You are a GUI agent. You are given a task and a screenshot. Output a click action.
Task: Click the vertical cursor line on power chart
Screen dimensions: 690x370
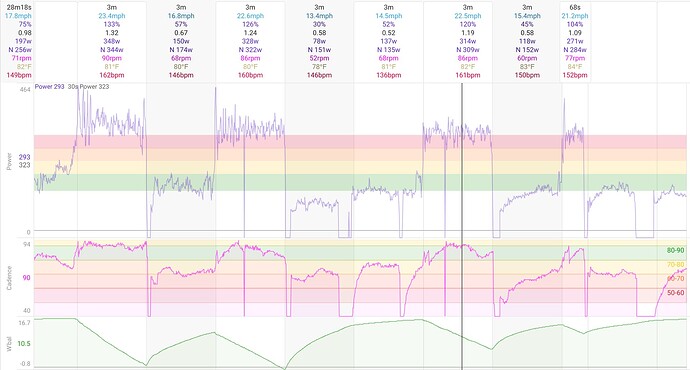click(462, 161)
